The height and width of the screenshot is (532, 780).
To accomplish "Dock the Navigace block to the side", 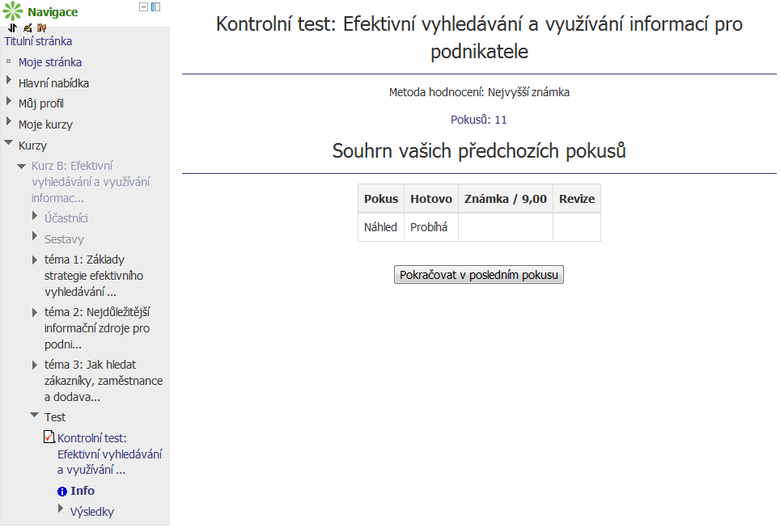I will [155, 7].
